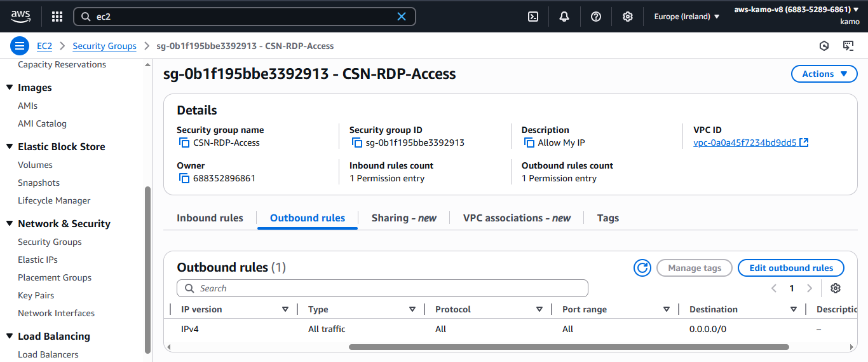Open the Sharing - new tab

[404, 218]
